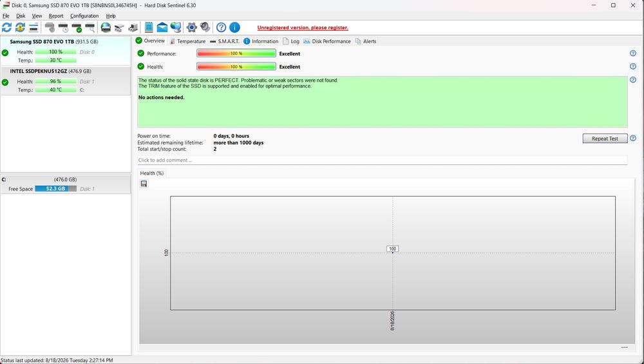Open the File menu
This screenshot has width=644, height=364.
click(x=6, y=16)
